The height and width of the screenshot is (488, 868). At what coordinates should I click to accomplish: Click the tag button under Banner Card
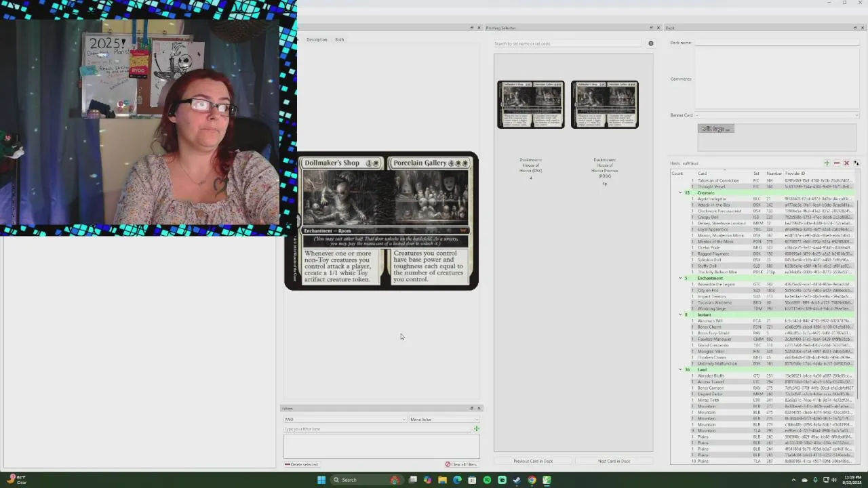click(x=715, y=129)
